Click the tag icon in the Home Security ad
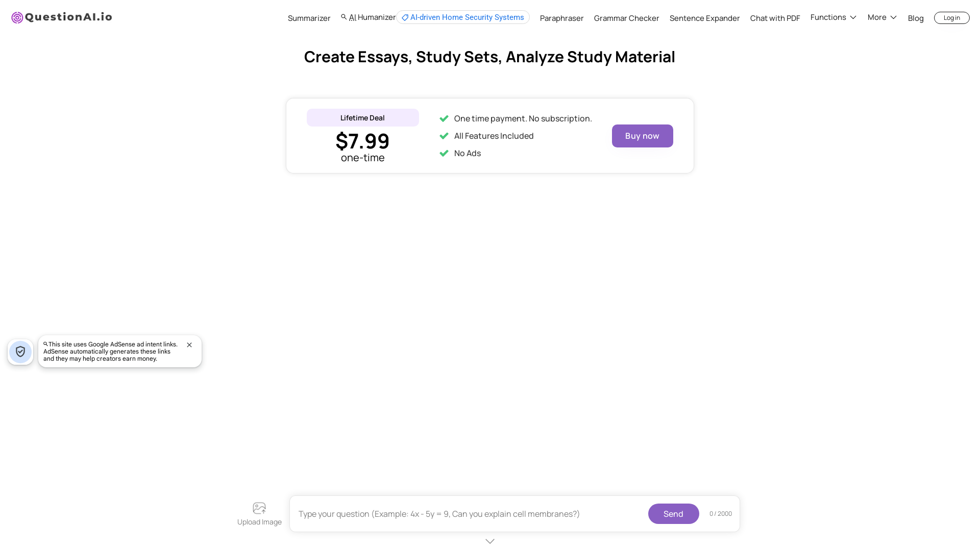Image resolution: width=980 pixels, height=551 pixels. tap(405, 18)
